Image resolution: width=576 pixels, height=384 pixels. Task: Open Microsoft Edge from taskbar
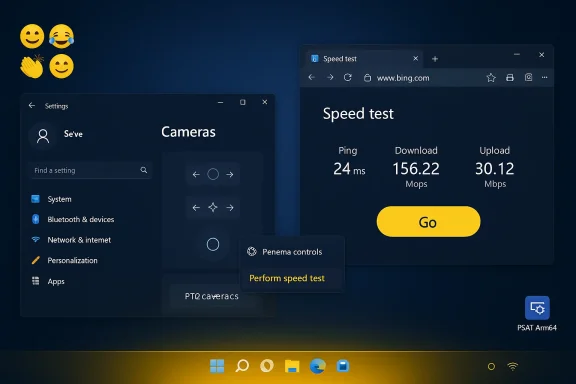(317, 366)
